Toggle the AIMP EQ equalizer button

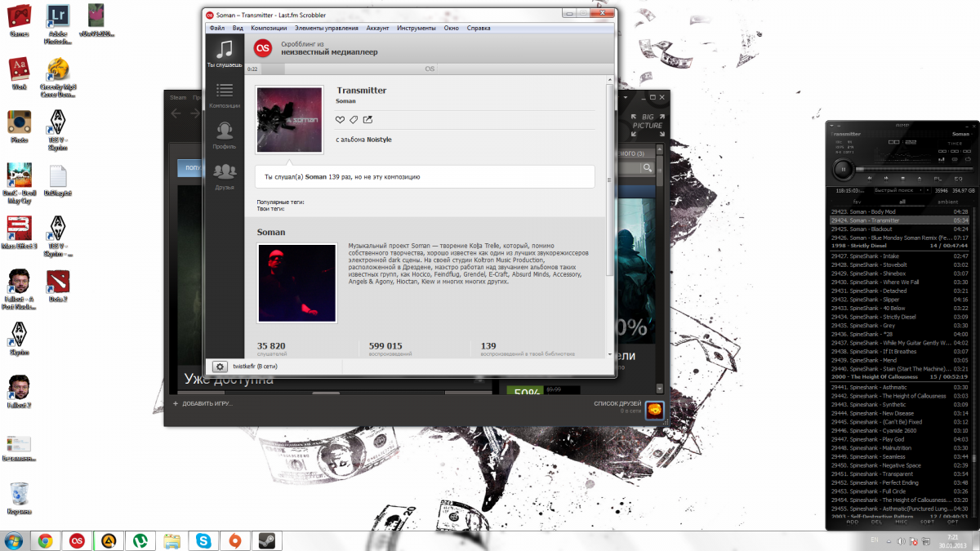[958, 179]
